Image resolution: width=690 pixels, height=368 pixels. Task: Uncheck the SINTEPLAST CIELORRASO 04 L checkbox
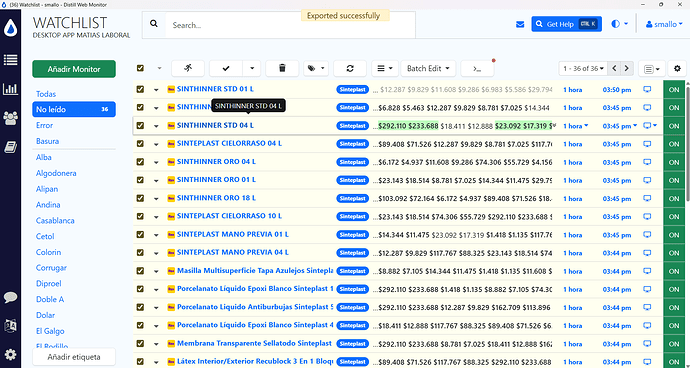tap(140, 144)
